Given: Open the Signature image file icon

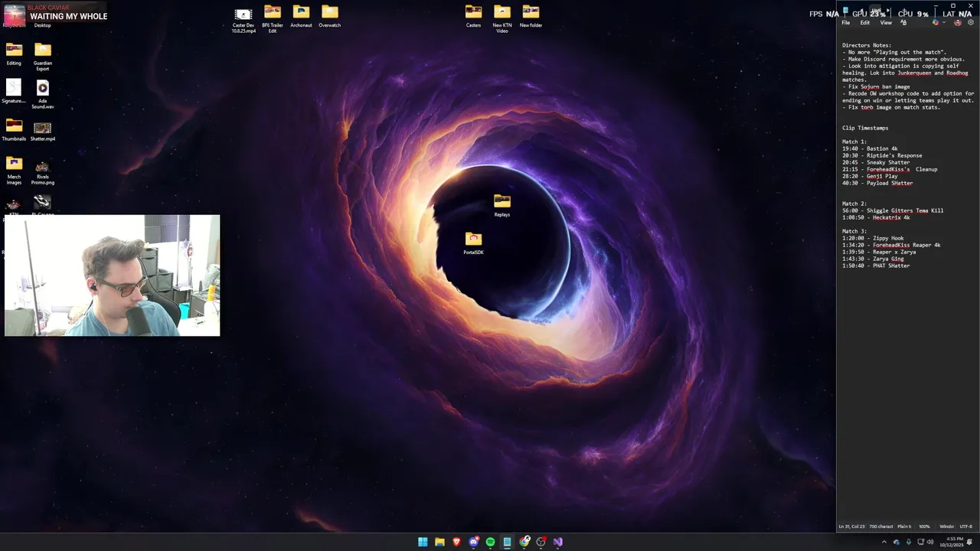Looking at the screenshot, I should tap(14, 92).
